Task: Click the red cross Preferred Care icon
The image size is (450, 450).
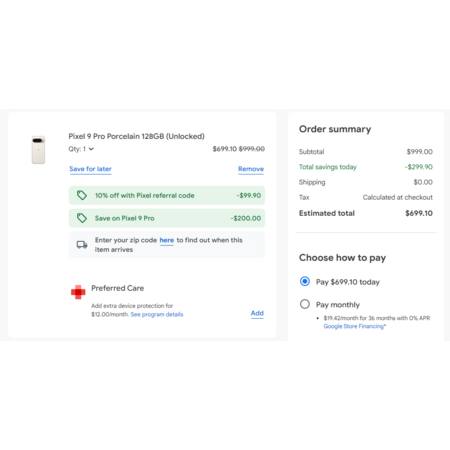Action: [x=78, y=292]
